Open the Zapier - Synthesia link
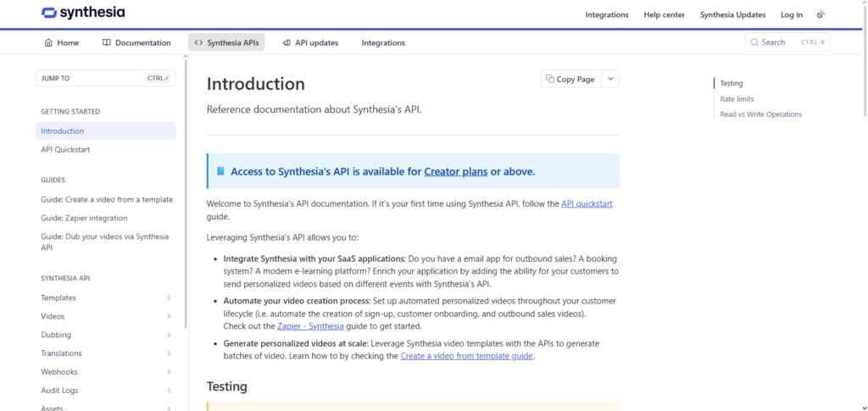Image resolution: width=868 pixels, height=411 pixels. pos(310,325)
